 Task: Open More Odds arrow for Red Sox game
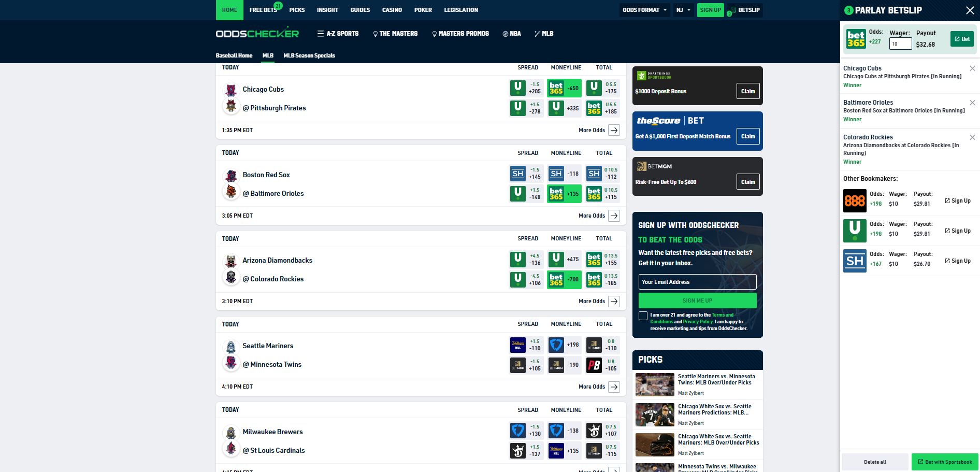pos(614,216)
